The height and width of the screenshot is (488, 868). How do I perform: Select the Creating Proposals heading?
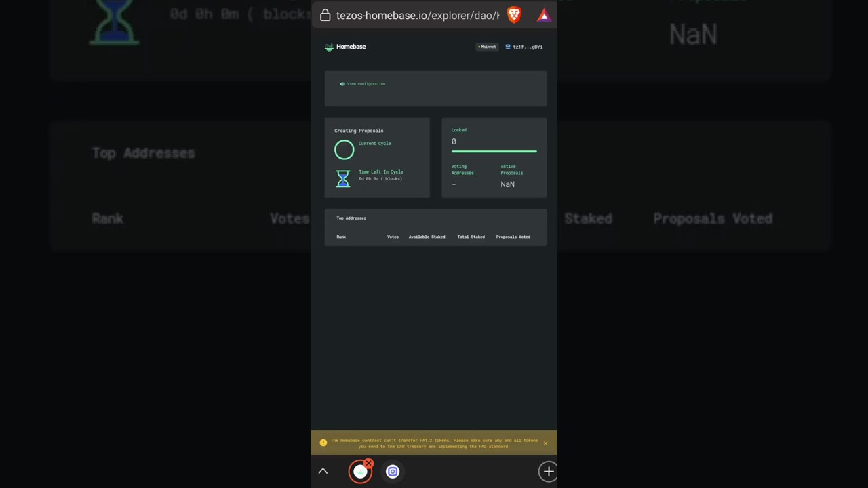[x=359, y=131]
